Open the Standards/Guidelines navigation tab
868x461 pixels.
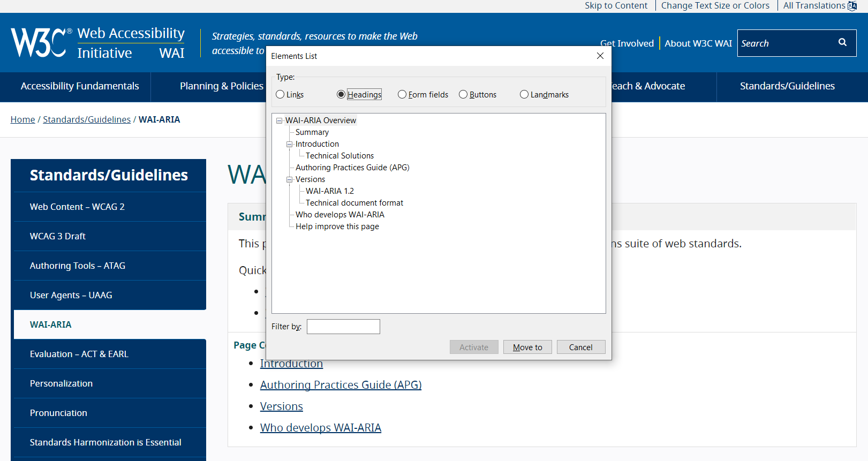(x=787, y=86)
